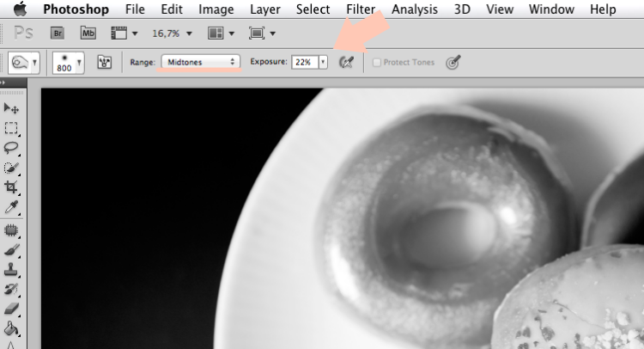The height and width of the screenshot is (349, 644).
Task: Select the Rectangular Marquee tool
Action: click(11, 128)
